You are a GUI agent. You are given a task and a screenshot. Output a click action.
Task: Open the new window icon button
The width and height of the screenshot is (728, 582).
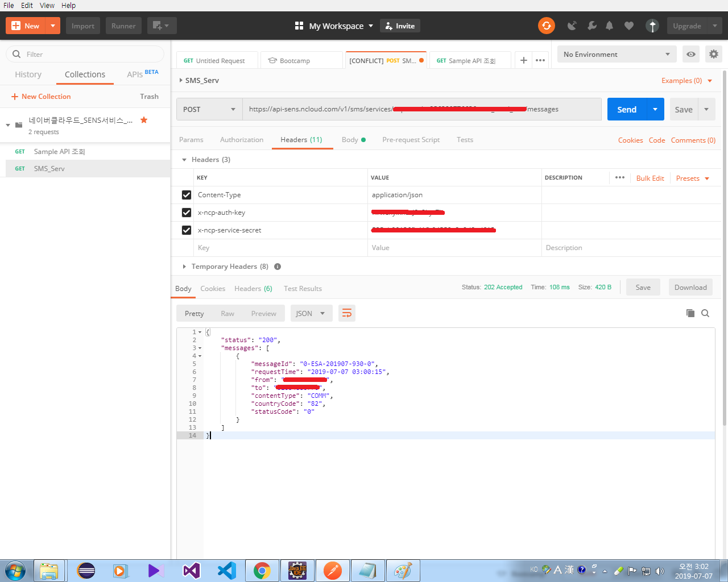point(162,26)
